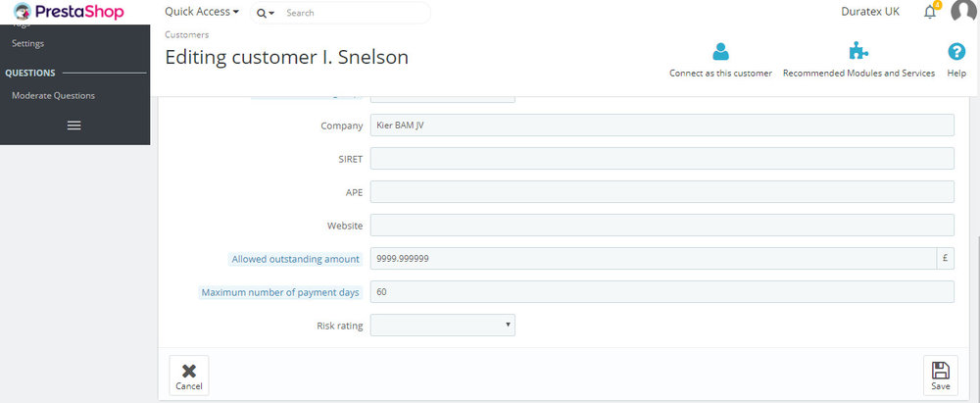Open Recommended Modules and Services puzzle icon
The image size is (980, 403).
tap(858, 51)
